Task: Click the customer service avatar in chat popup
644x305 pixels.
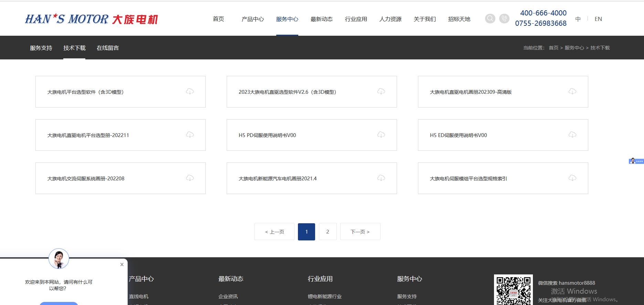Action: 59,259
